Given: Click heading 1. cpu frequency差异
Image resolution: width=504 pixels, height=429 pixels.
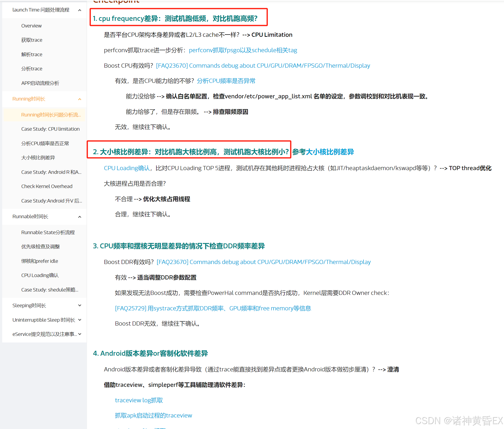Looking at the screenshot, I should (175, 19).
